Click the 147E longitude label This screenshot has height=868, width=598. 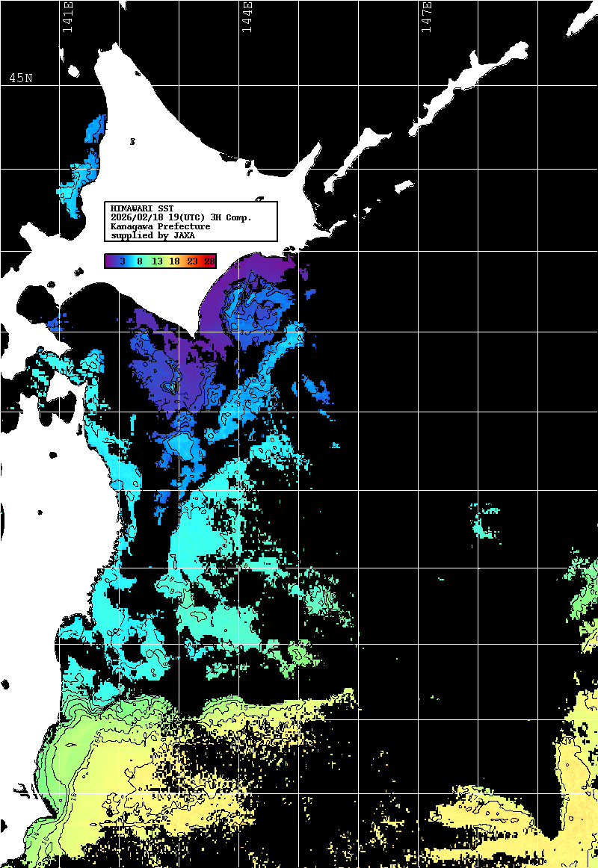[426, 18]
